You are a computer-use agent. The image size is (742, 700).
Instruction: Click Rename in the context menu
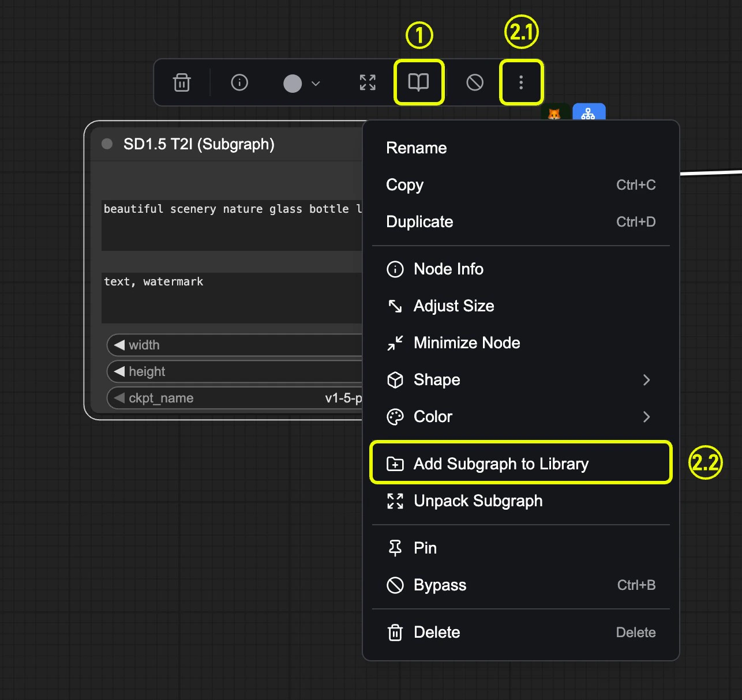[x=416, y=148]
